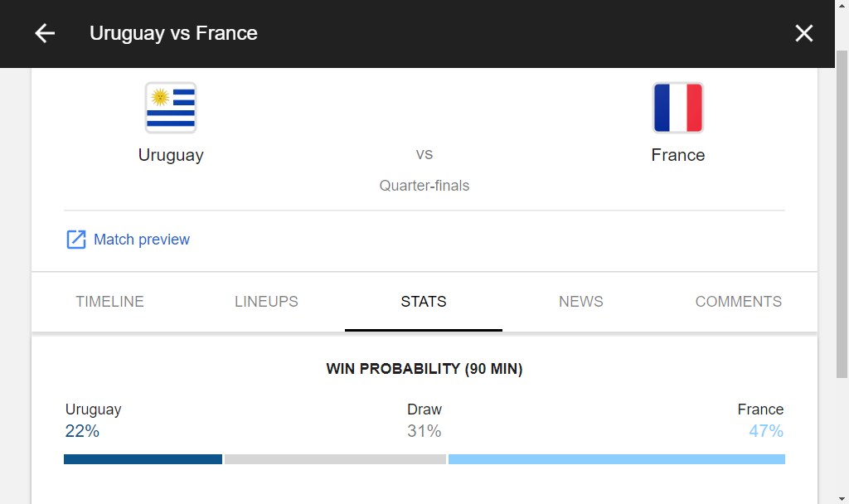Click the back arrow icon
The image size is (849, 504).
(45, 33)
